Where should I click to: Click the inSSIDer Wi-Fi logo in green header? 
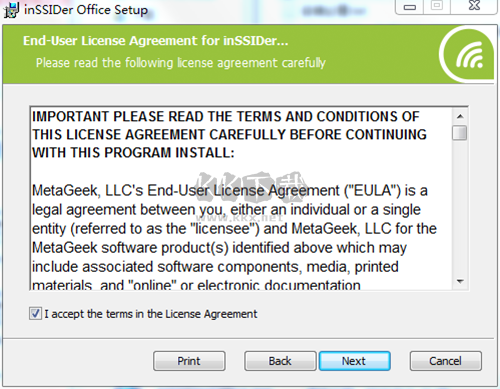pos(469,55)
